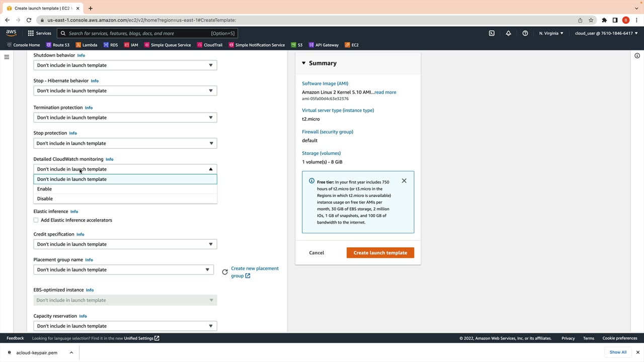Check Add Elastic Inference accelerators

tap(36, 220)
